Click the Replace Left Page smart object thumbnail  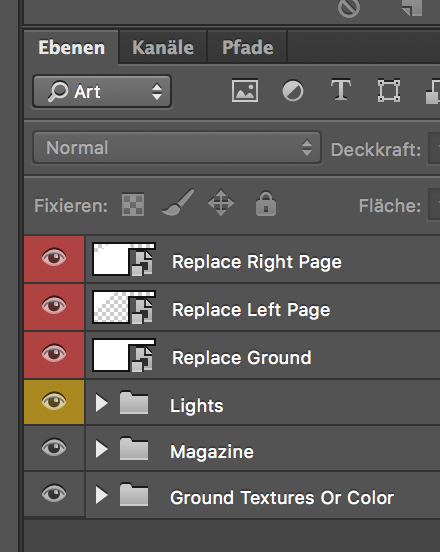(x=124, y=308)
